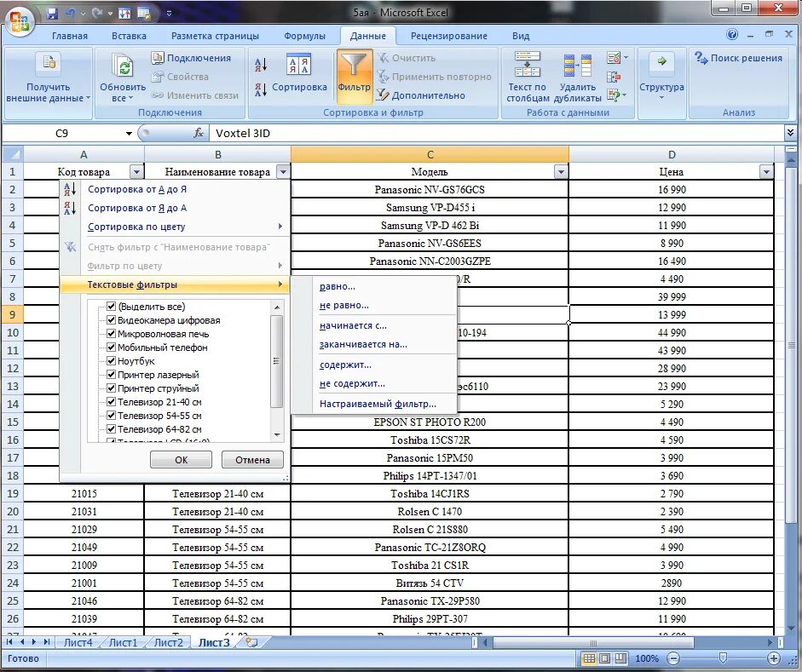Open Цена column filter dropdown

tap(765, 172)
